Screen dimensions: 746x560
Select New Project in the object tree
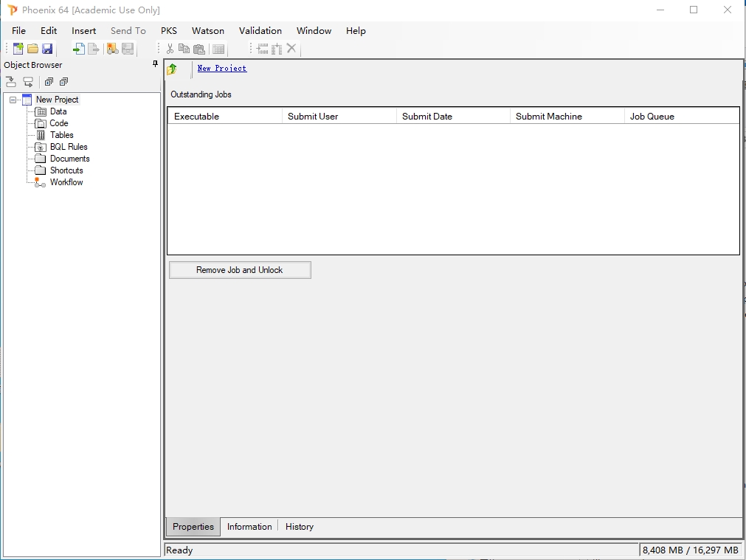(57, 100)
